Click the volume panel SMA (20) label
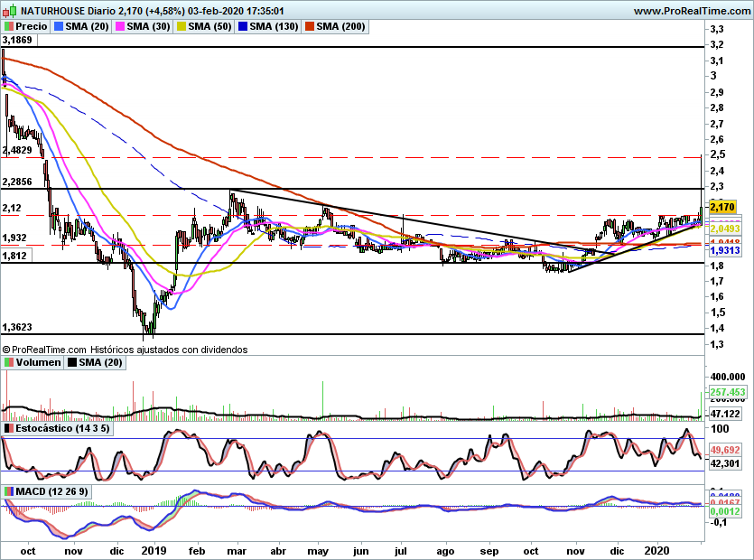 pyautogui.click(x=100, y=362)
